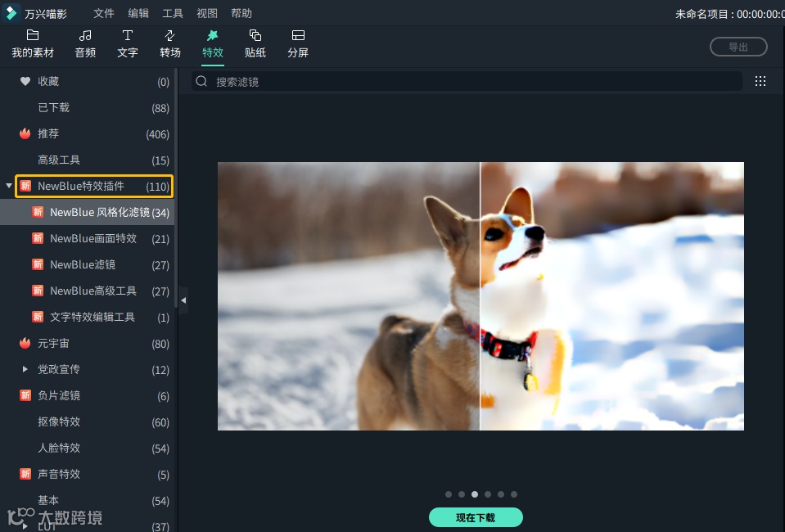Click the 导出 export button
The width and height of the screenshot is (785, 532).
click(738, 47)
